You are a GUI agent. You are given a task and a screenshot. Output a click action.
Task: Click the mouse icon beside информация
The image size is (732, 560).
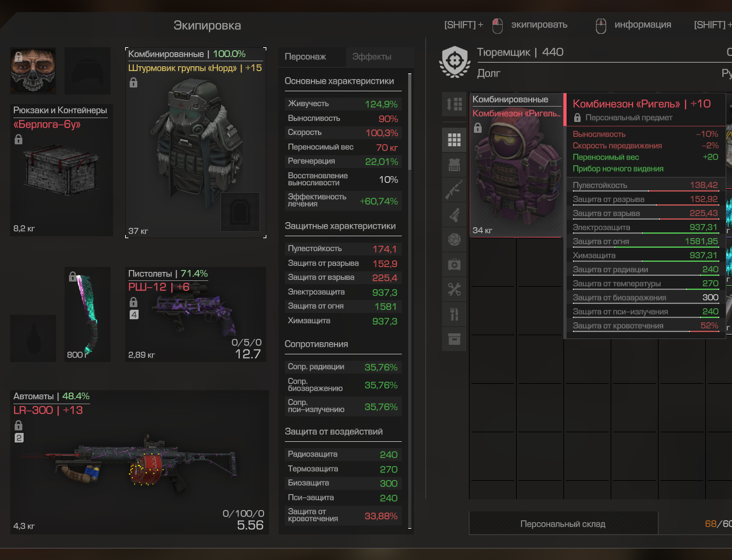pyautogui.click(x=601, y=26)
